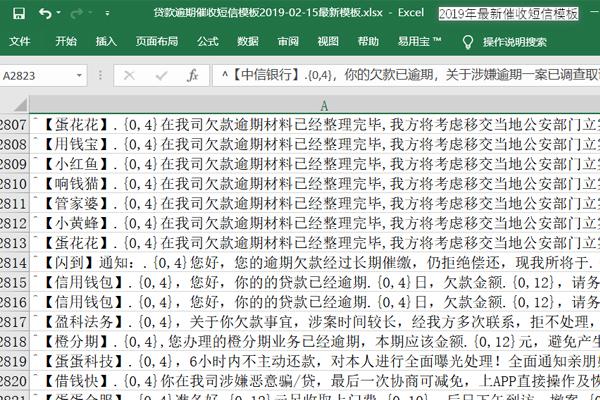Click the 【橙分期】 cell in row 2818
This screenshot has height=400, width=600.
coord(315,341)
